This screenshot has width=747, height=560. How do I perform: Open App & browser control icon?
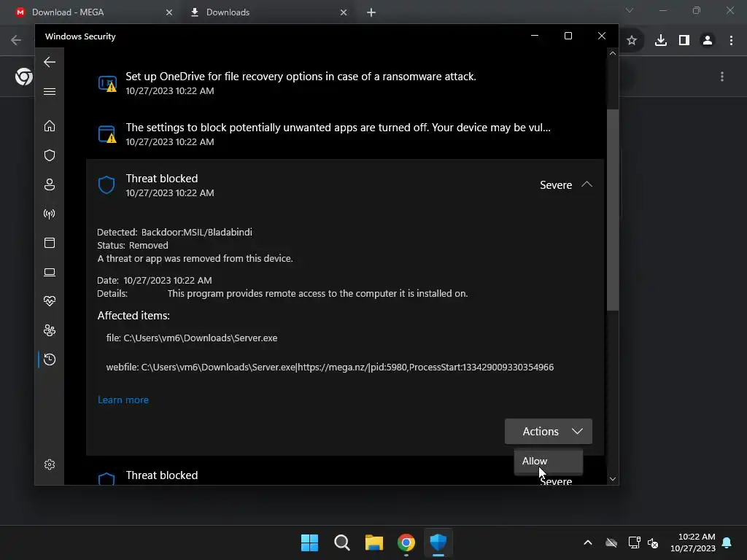[50, 243]
